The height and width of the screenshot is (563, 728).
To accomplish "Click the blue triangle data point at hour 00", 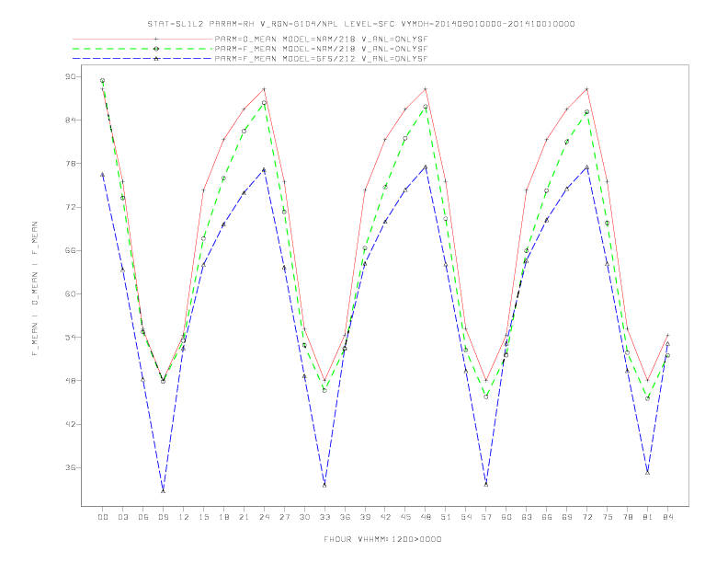I will (x=103, y=175).
